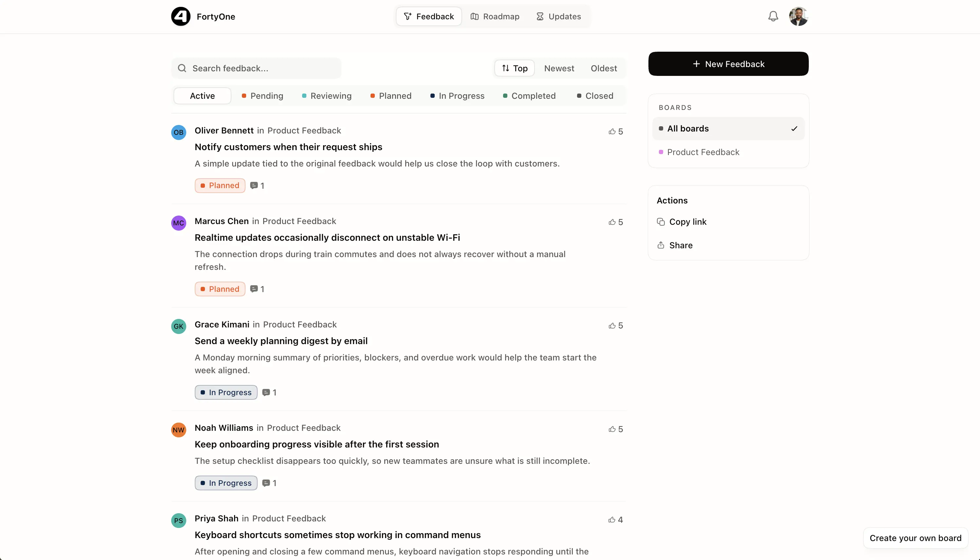The image size is (980, 560).
Task: Sort feedback by Newest
Action: point(559,68)
